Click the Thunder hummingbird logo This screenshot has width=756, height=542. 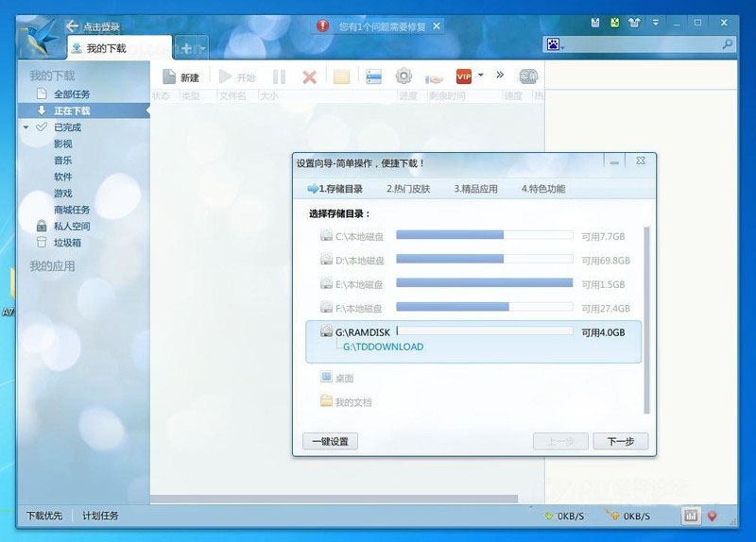(40, 38)
